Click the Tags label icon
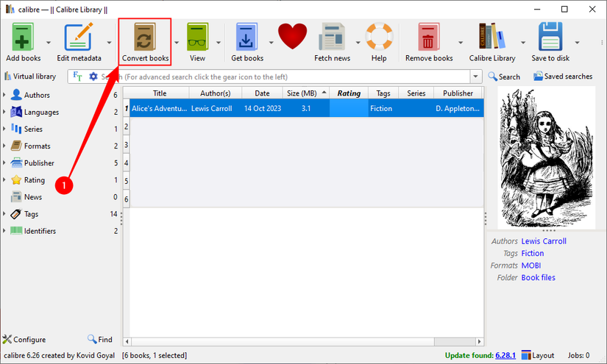 16,214
